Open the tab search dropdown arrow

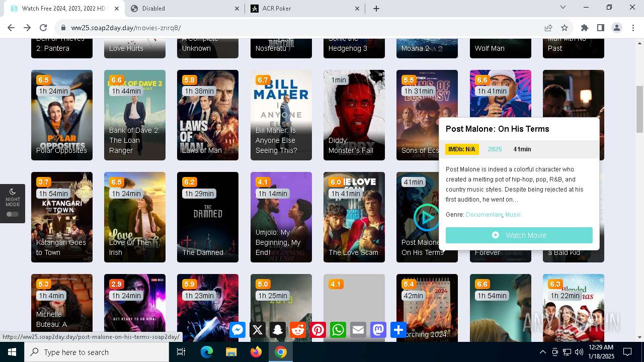click(x=563, y=8)
